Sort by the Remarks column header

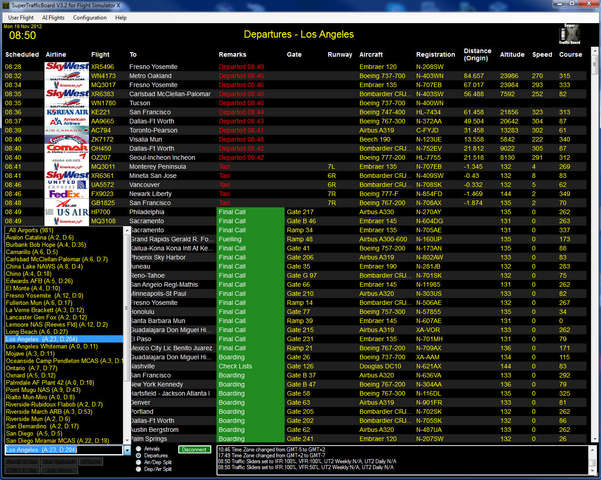pos(232,54)
